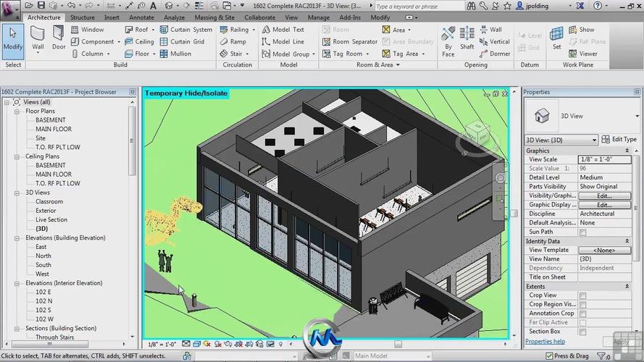Screen dimensions: 644x362
Task: Activate the Mullion tool
Action: click(x=175, y=54)
